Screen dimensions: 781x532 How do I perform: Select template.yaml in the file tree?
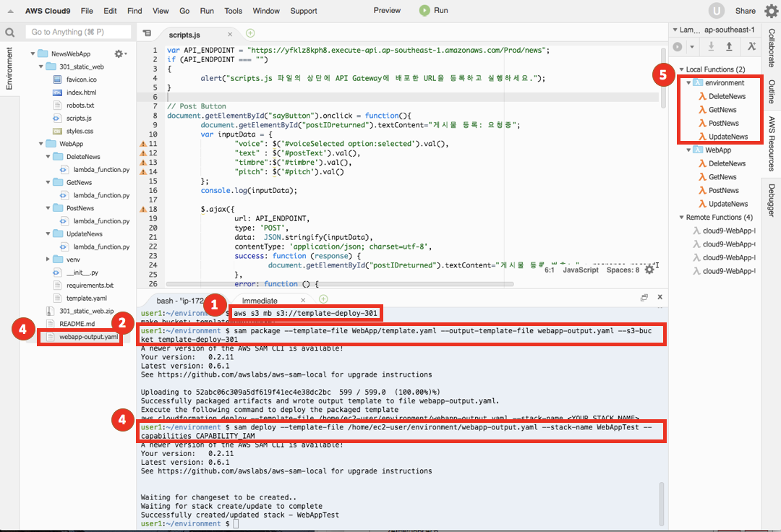tap(87, 298)
